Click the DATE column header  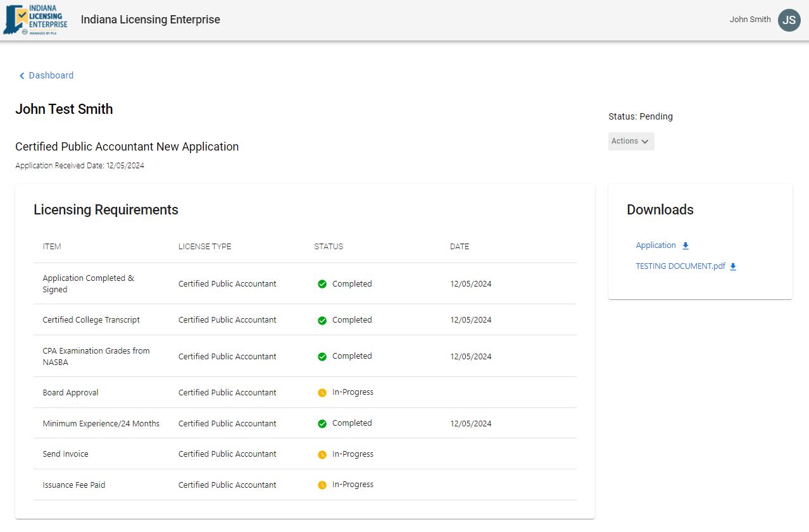point(460,247)
